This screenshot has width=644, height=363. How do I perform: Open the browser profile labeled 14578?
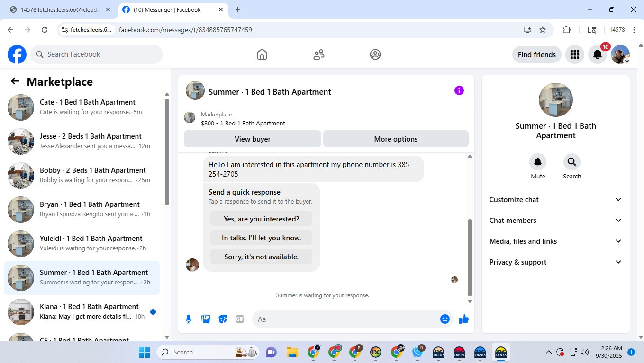pyautogui.click(x=617, y=30)
